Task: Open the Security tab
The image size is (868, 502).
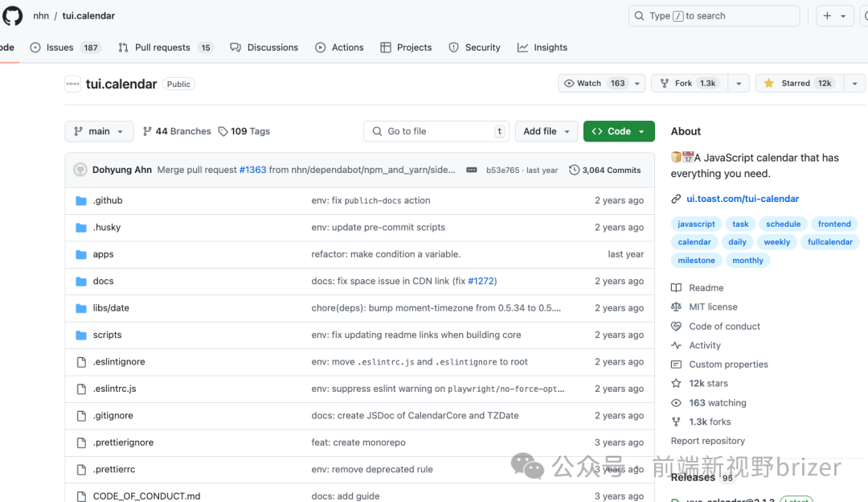Action: (x=474, y=47)
